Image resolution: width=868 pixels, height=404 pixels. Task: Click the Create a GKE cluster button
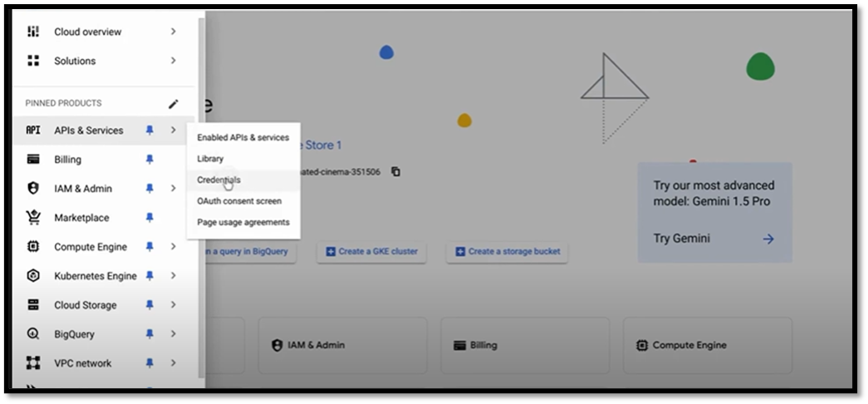371,252
